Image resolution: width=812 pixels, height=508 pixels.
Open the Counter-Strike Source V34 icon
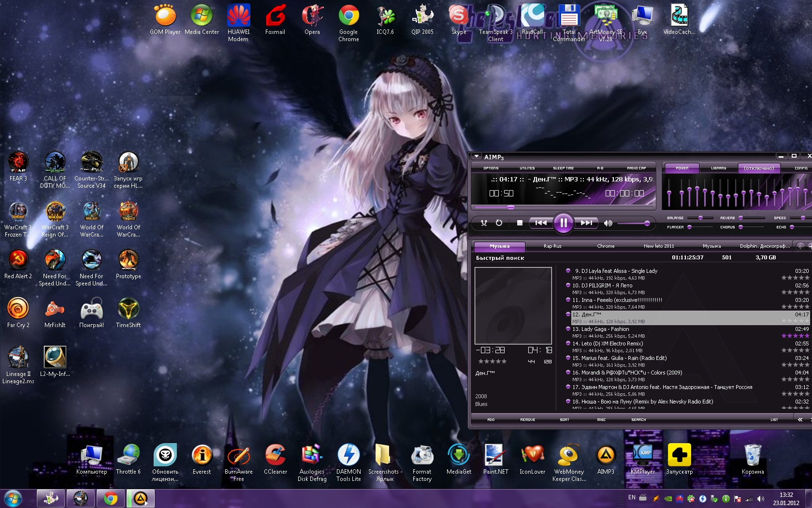coord(91,169)
